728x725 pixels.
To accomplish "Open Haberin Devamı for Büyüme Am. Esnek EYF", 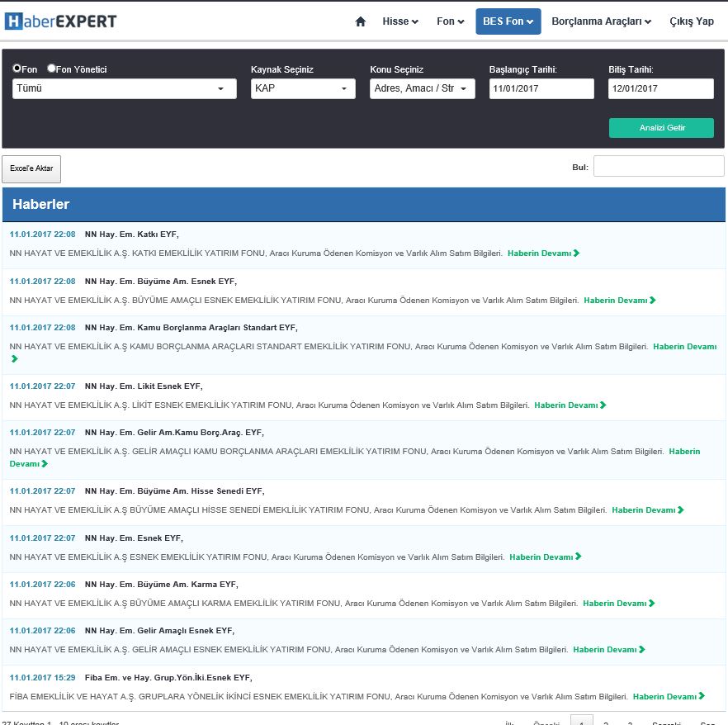I will [619, 300].
